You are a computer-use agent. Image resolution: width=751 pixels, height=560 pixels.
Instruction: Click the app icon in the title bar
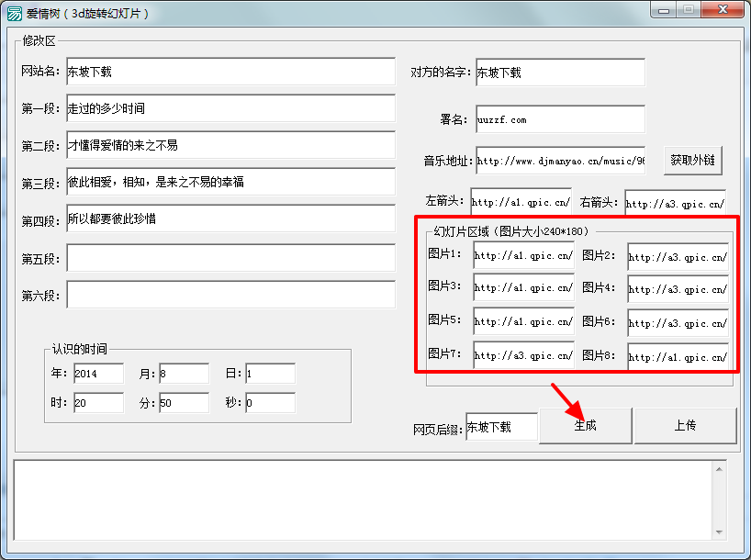coord(15,14)
